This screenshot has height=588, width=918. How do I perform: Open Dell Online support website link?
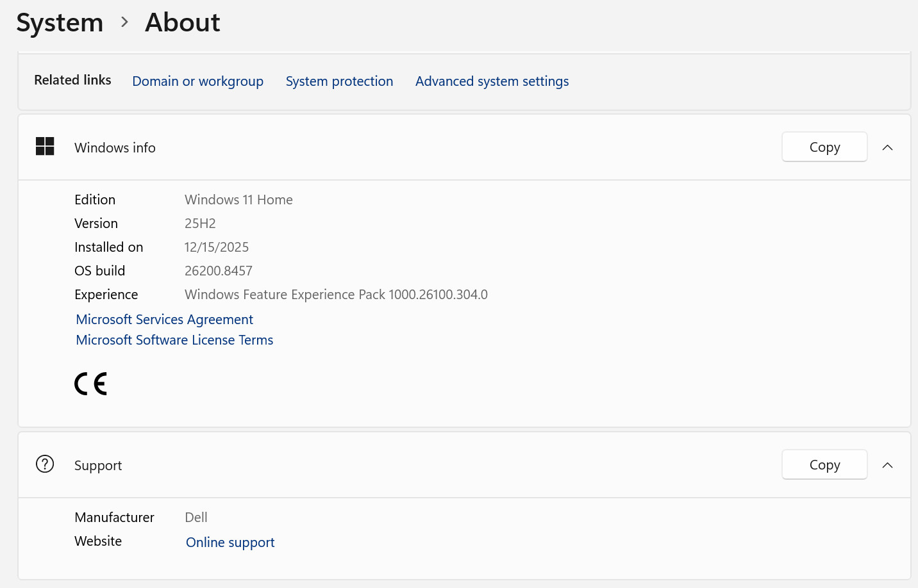point(230,542)
